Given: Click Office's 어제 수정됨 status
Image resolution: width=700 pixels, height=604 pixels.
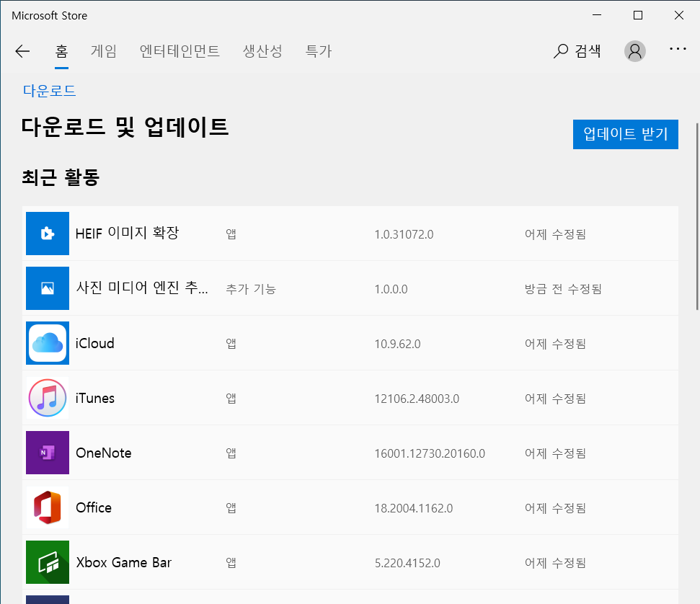Looking at the screenshot, I should pos(555,508).
